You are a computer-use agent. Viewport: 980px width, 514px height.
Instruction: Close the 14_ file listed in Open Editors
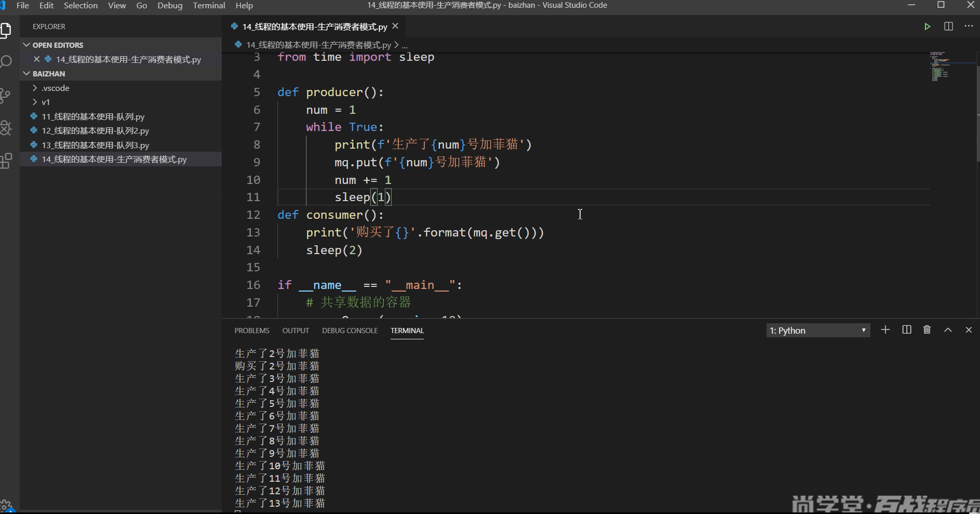36,59
